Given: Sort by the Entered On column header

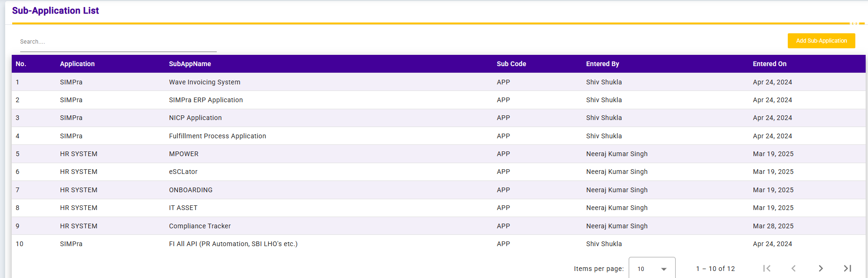Looking at the screenshot, I should click(769, 64).
